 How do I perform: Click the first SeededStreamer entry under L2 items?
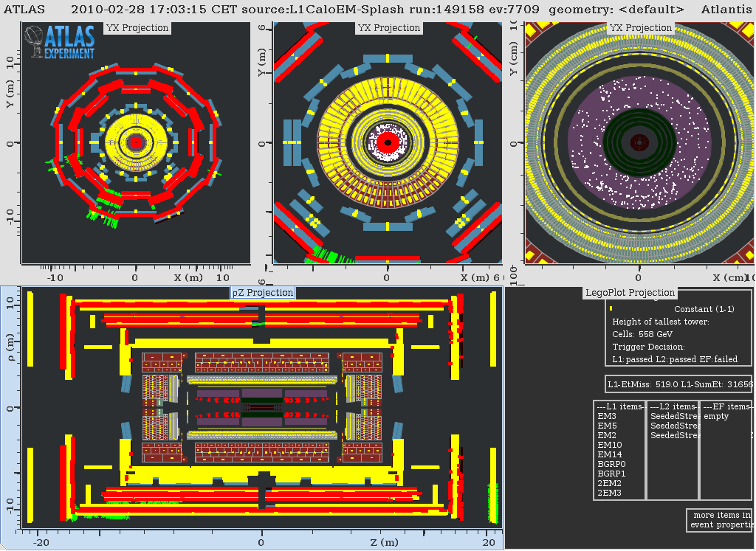670,416
